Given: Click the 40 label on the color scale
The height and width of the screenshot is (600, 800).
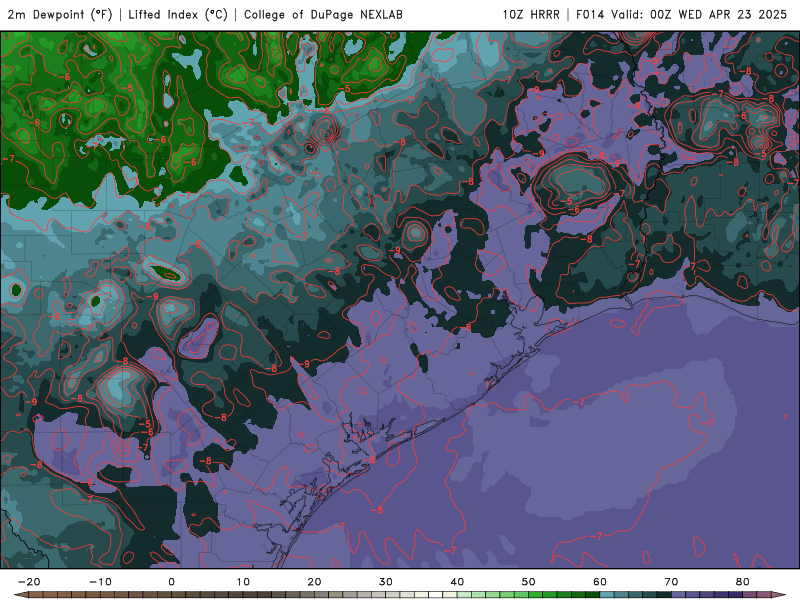Looking at the screenshot, I should pos(457,582).
